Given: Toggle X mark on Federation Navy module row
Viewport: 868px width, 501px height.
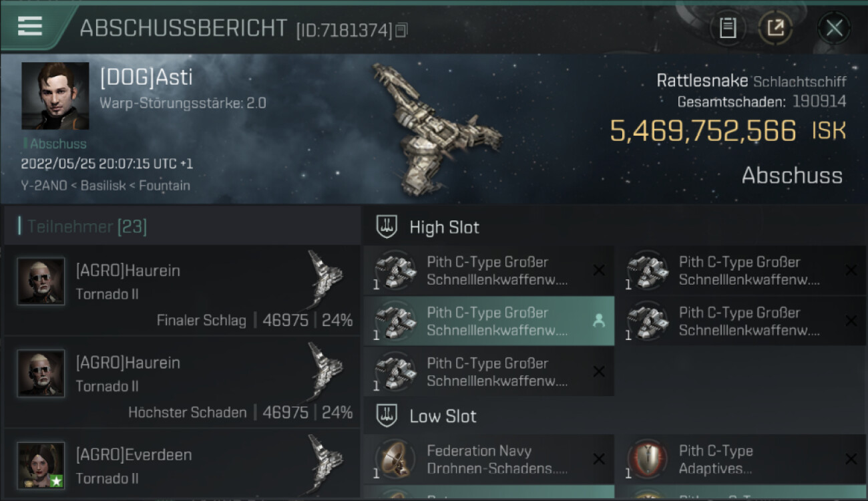Looking at the screenshot, I should [x=599, y=459].
